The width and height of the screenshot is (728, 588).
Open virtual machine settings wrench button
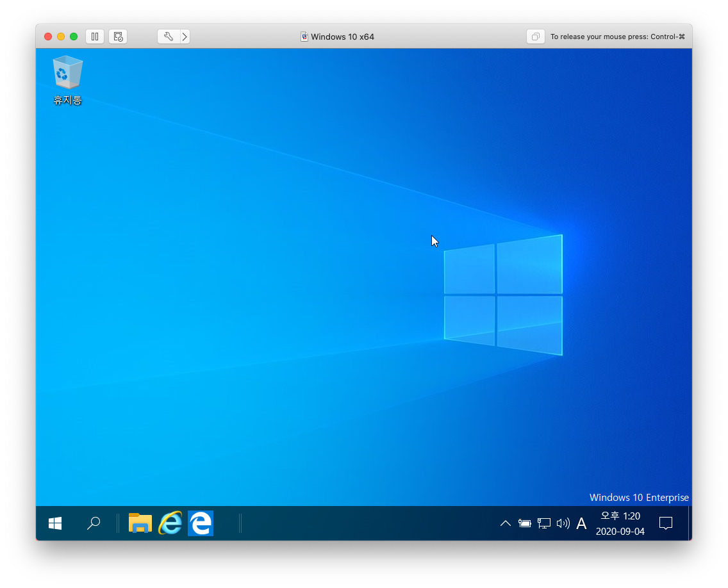[x=168, y=37]
